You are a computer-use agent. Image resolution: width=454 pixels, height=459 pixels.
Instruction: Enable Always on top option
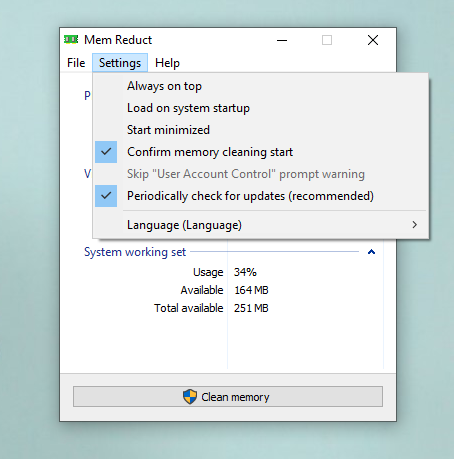[261, 86]
